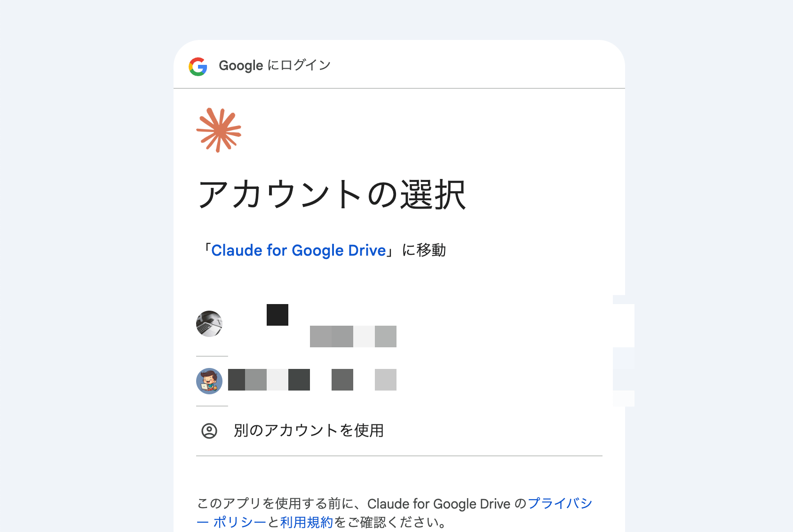The image size is (793, 532).
Task: Select 別のアカウントを使用 option
Action: [x=309, y=430]
